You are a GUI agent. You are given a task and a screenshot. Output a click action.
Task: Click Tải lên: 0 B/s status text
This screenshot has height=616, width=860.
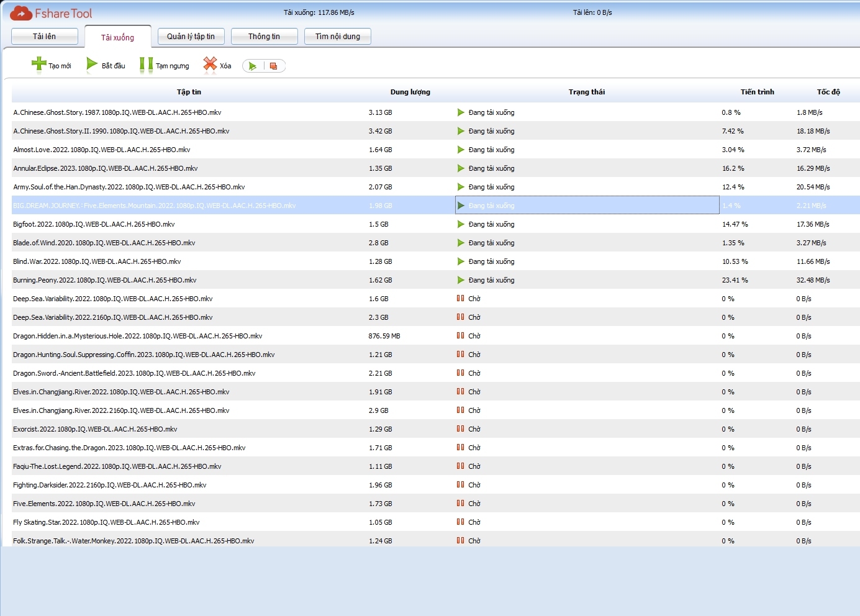[592, 12]
